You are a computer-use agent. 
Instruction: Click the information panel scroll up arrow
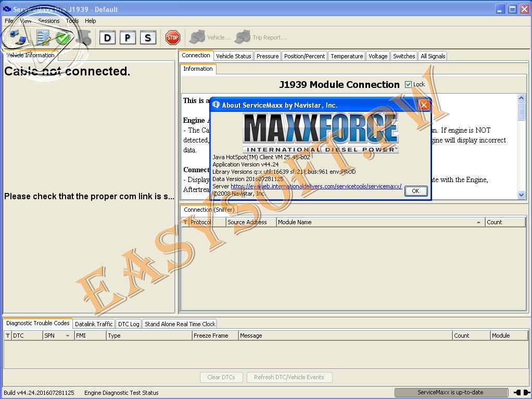[521, 98]
